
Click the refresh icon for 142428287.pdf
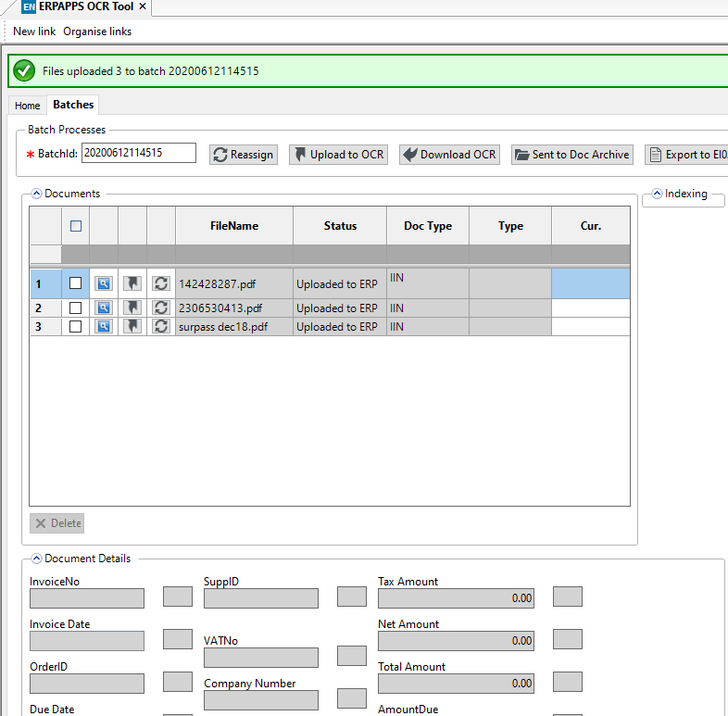tap(161, 283)
